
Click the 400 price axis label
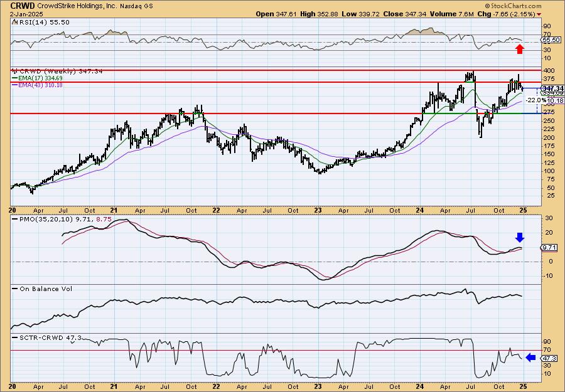point(550,70)
